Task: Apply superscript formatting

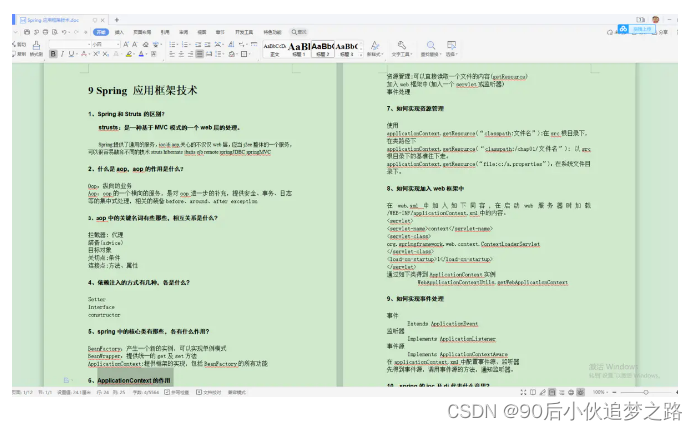Action: pyautogui.click(x=96, y=54)
